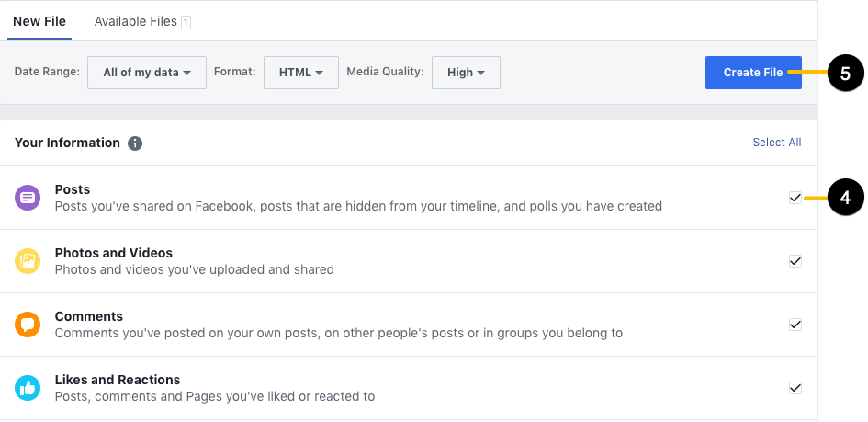
Task: Click the yellow Photos and Videos icon
Action: tap(28, 261)
